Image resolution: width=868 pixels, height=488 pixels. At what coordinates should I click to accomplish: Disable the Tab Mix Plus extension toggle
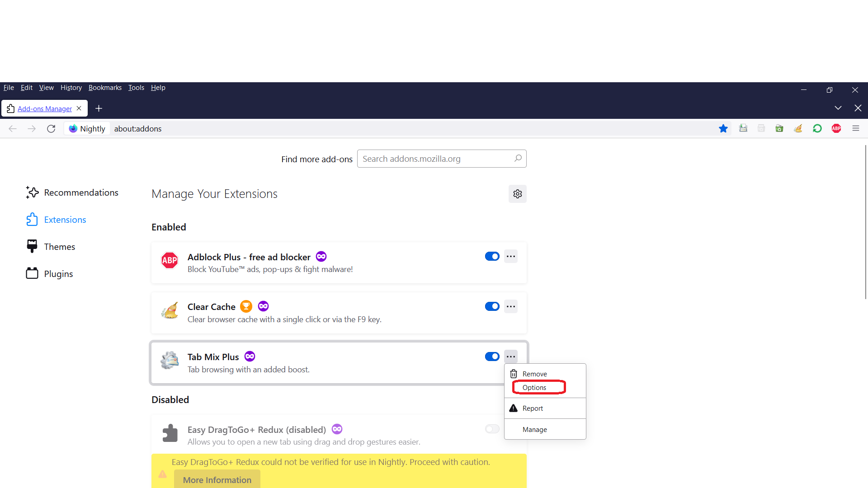[x=492, y=357]
